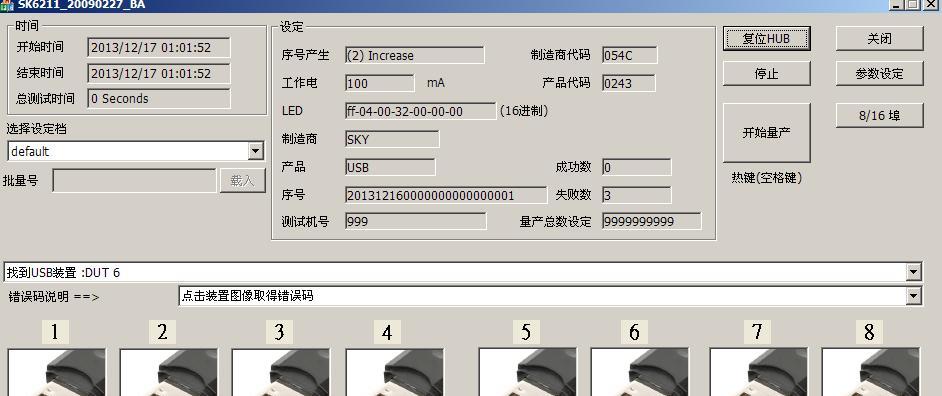942x396 pixels.
Task: Click the disabled 载入 load button
Action: click(242, 180)
